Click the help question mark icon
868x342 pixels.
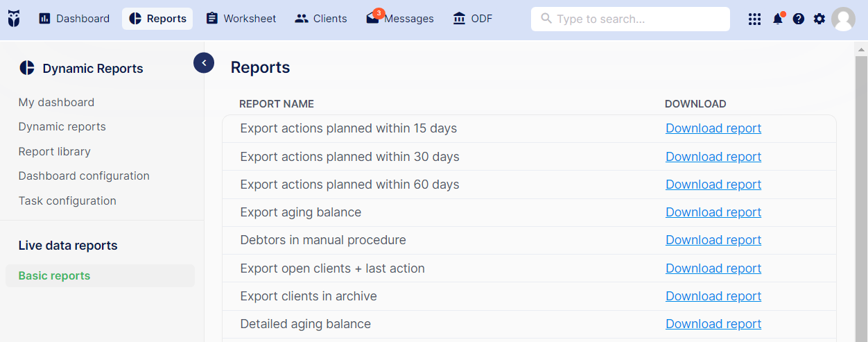pyautogui.click(x=799, y=19)
